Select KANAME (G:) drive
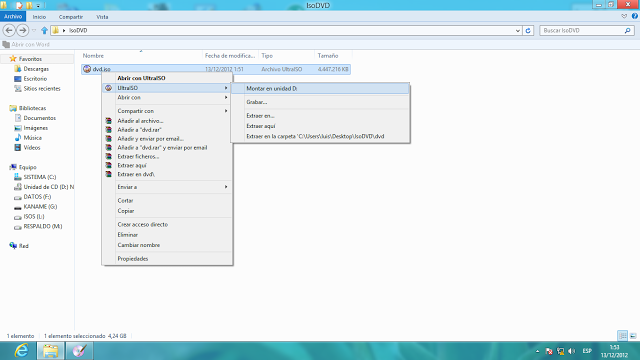The width and height of the screenshot is (640, 360). [x=40, y=207]
